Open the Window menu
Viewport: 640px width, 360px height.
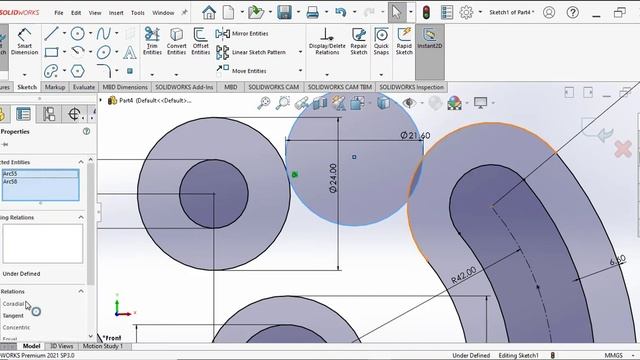coord(163,13)
